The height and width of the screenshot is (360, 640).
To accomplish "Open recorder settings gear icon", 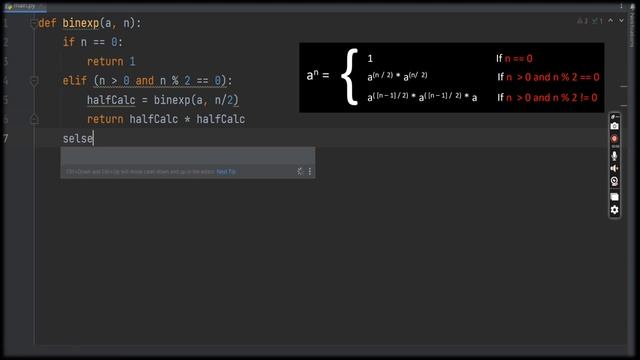I will coord(614,210).
